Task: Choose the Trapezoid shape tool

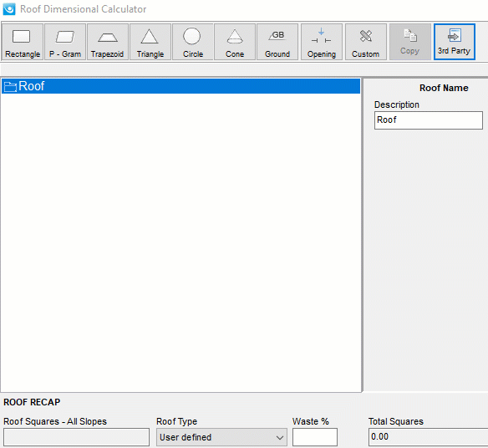Action: pyautogui.click(x=108, y=42)
